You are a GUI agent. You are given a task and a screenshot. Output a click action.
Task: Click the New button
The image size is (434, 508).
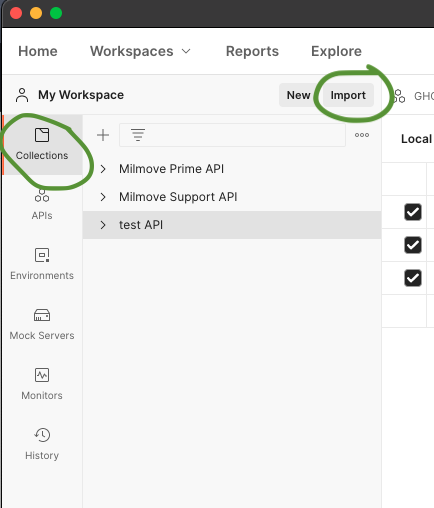(298, 95)
